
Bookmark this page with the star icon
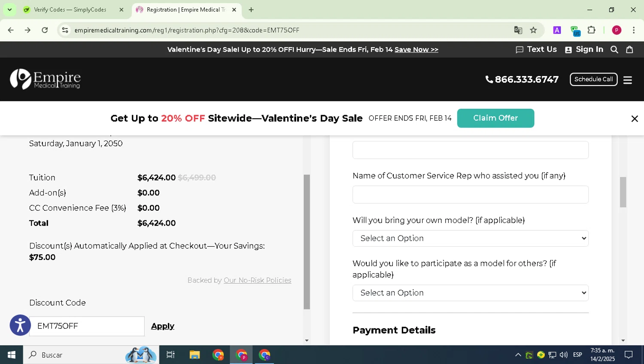[x=533, y=30]
